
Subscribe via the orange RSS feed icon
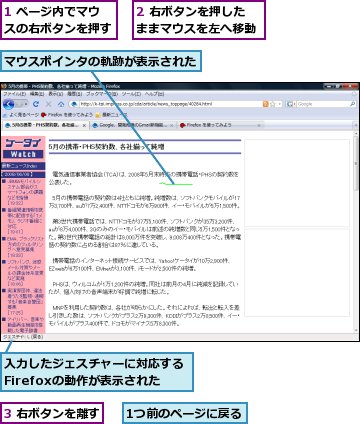click(x=266, y=104)
